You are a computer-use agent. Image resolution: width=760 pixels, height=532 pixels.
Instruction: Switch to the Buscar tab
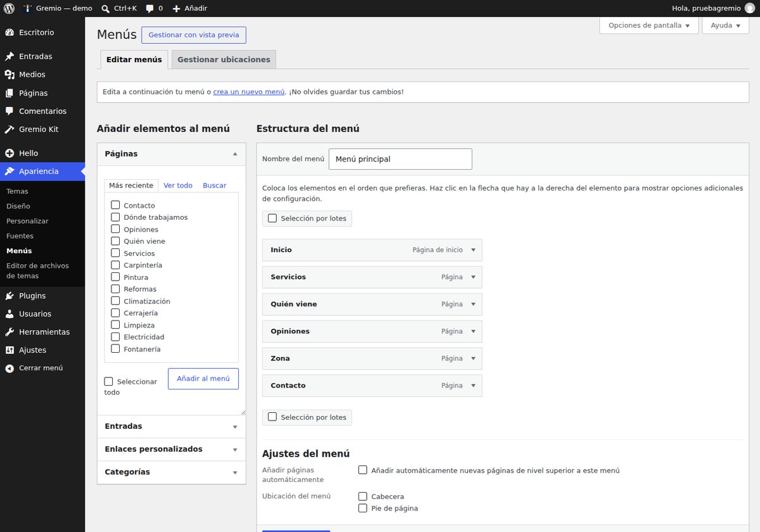pos(215,186)
